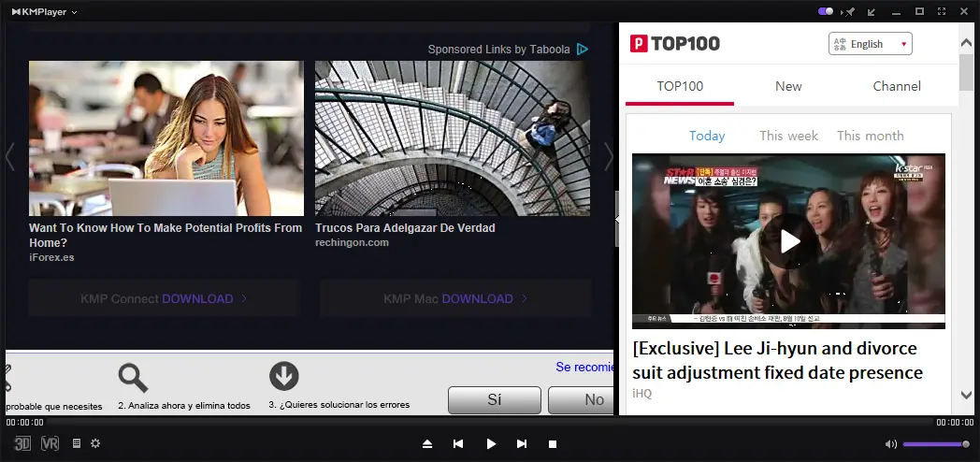
Task: Click the total time 00:00:00 on the right
Action: [955, 423]
